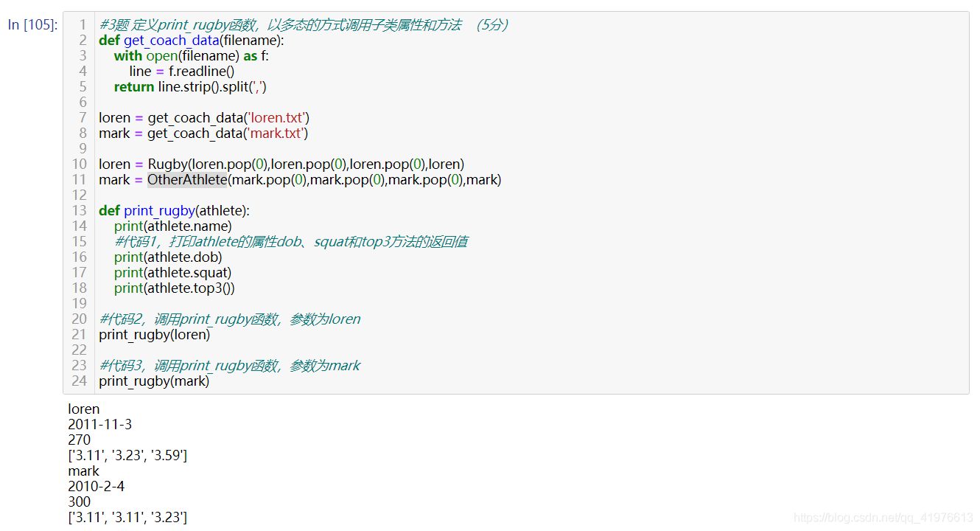The image size is (980, 531).
Task: Select the In [105] cell prompt
Action: tap(32, 24)
